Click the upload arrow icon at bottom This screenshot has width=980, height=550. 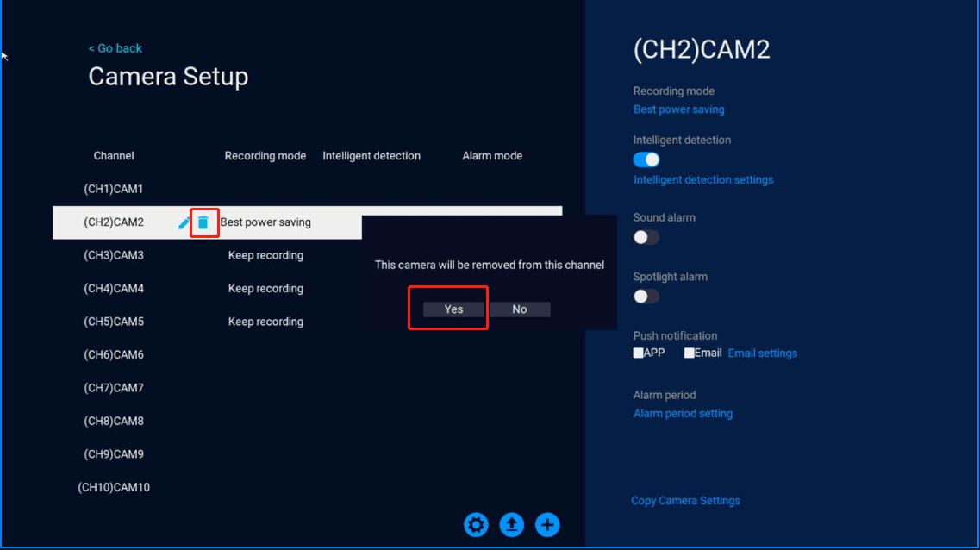pos(512,524)
